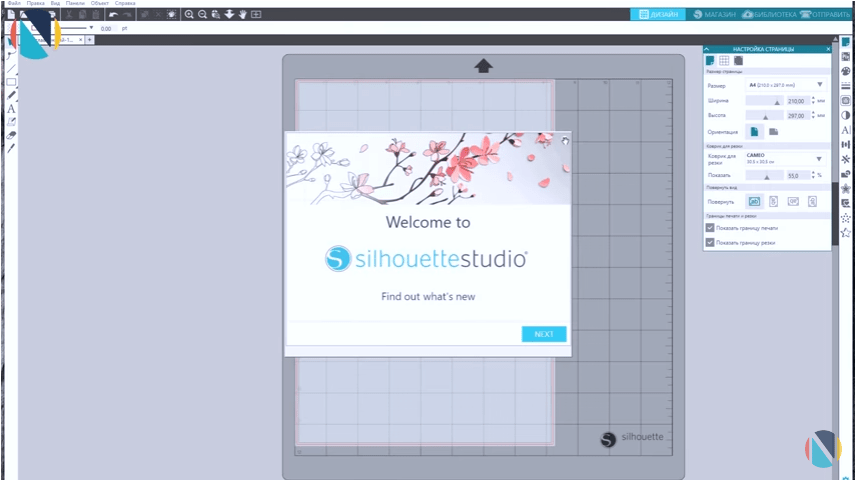Select the Freehand pencil tool
The image size is (855, 480).
[11, 95]
